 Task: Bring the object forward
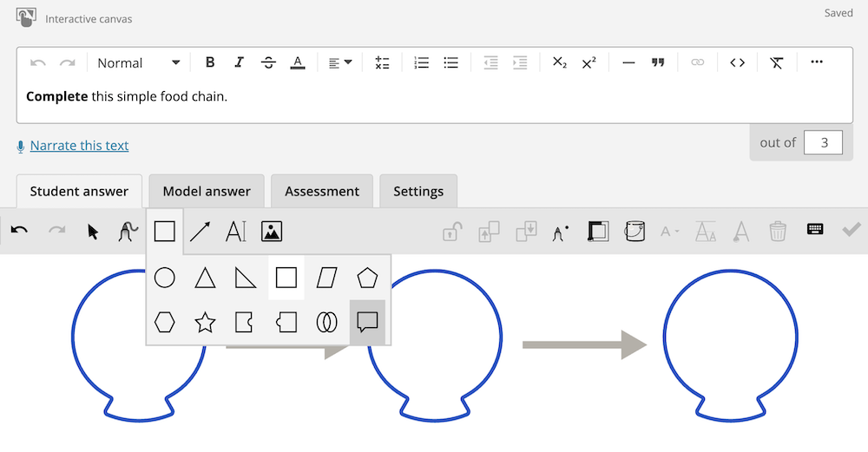[x=489, y=232]
